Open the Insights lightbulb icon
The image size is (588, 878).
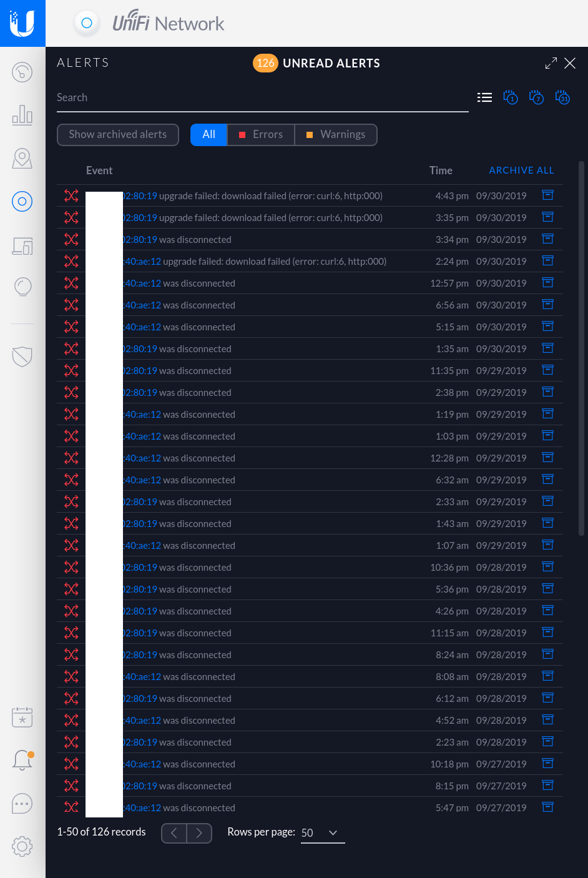pos(22,287)
